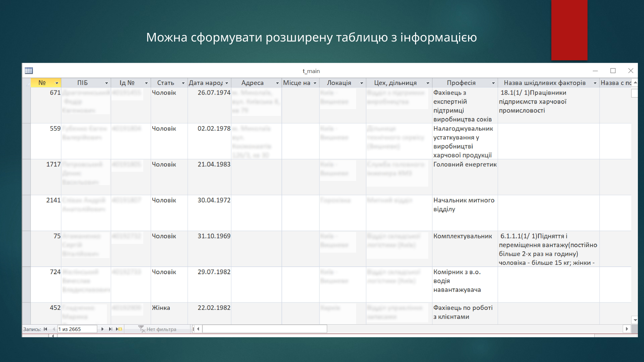Screen dimensions: 644x362
Task: Select row selector for record 671
Action: 26,105
